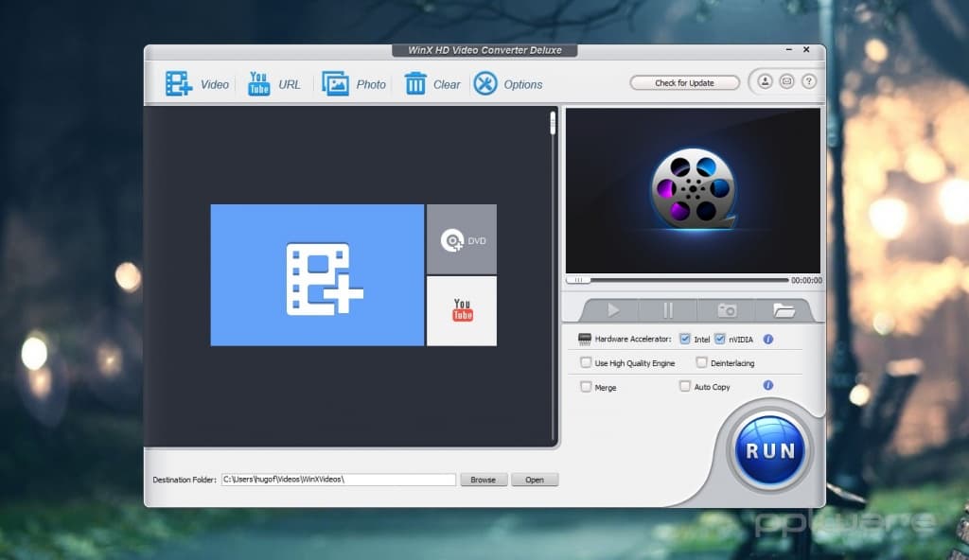Open the snapshot folder icon
The width and height of the screenshot is (969, 560).
pyautogui.click(x=784, y=309)
